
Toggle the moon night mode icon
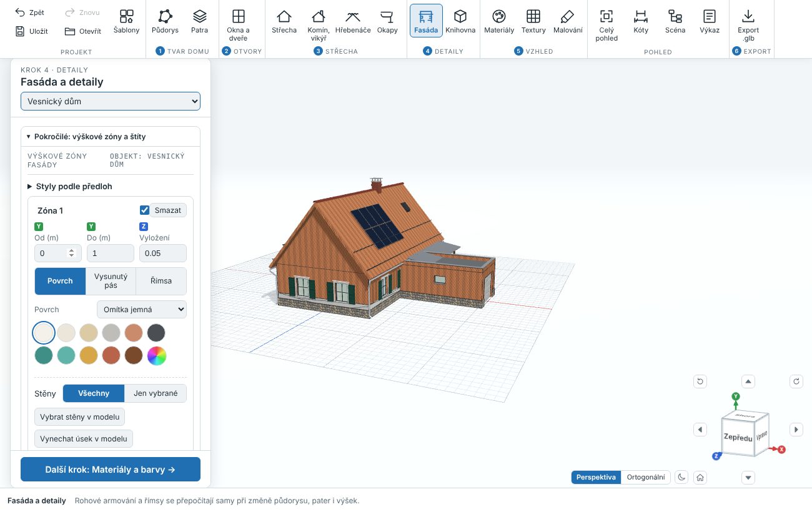pos(682,478)
